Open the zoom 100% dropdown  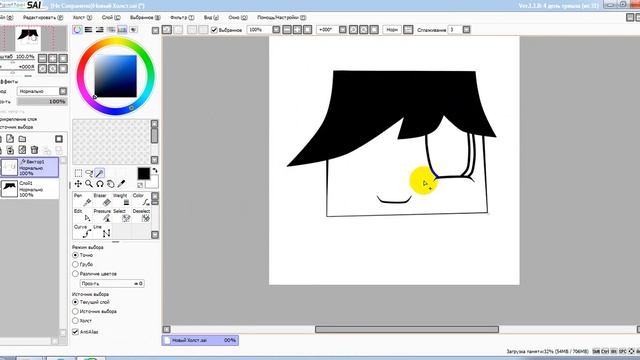click(x=276, y=29)
